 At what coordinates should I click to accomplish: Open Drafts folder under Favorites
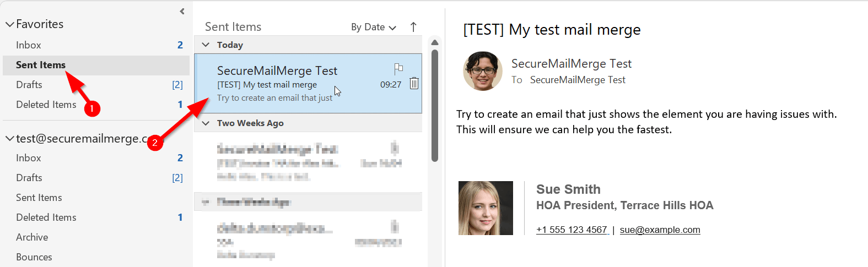(x=29, y=85)
